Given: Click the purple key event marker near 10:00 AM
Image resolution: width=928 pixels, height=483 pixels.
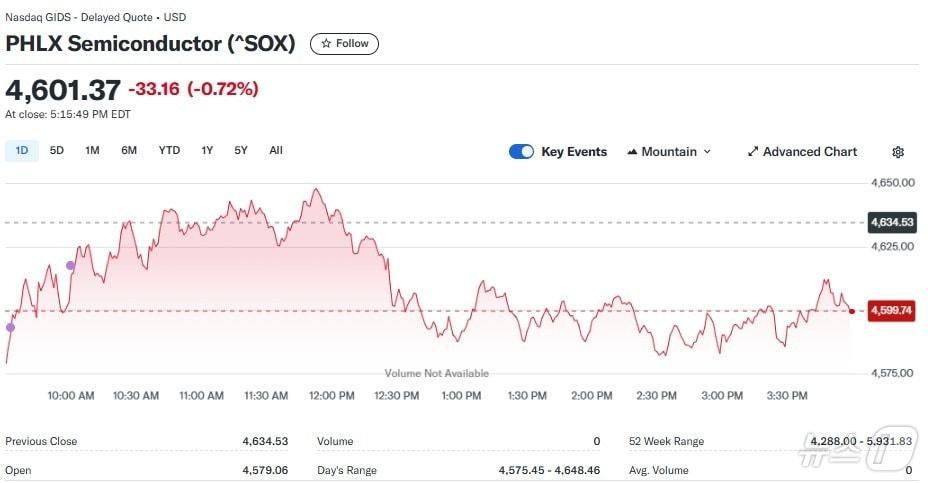Looking at the screenshot, I should point(70,265).
